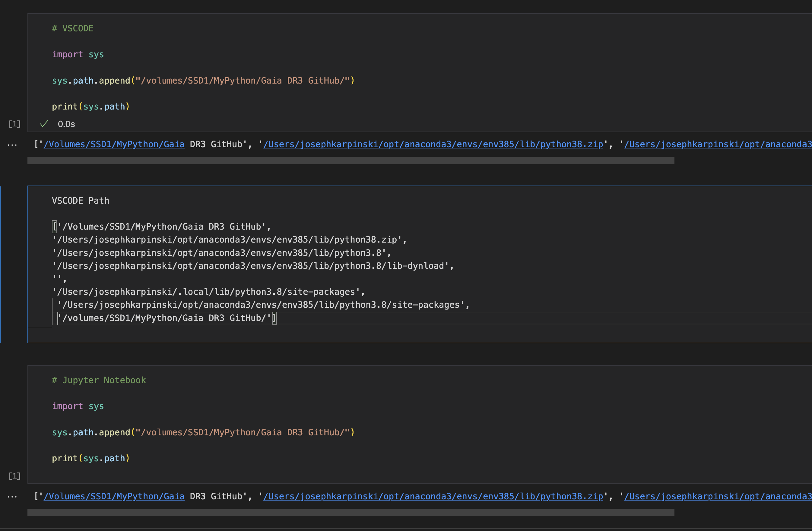Click the 'VSCODE Path' heading in the markdown cell
The width and height of the screenshot is (812, 531).
pyautogui.click(x=81, y=201)
